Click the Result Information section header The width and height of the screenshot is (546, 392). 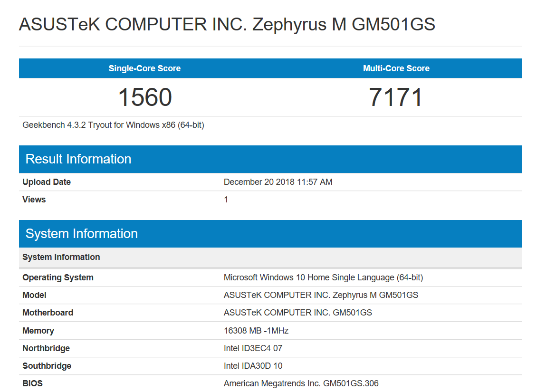[270, 159]
